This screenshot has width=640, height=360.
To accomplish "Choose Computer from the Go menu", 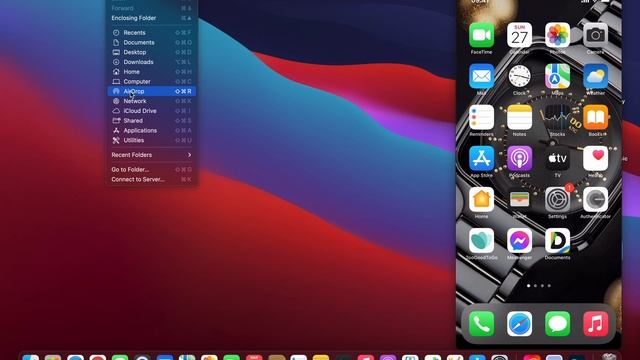I will [152, 82].
